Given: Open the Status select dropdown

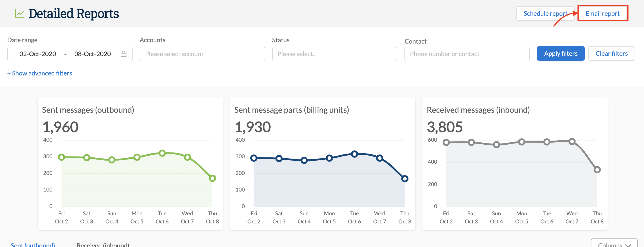Looking at the screenshot, I should tap(334, 54).
